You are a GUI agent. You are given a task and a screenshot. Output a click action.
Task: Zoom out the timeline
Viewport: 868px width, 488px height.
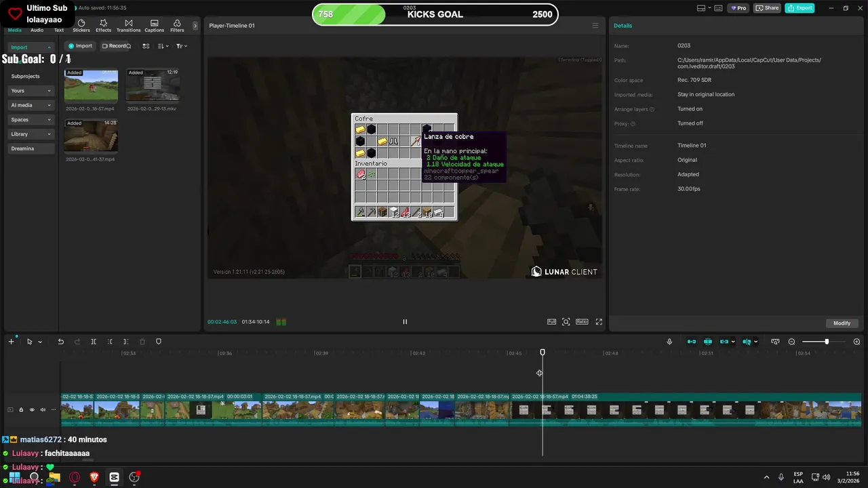point(791,342)
